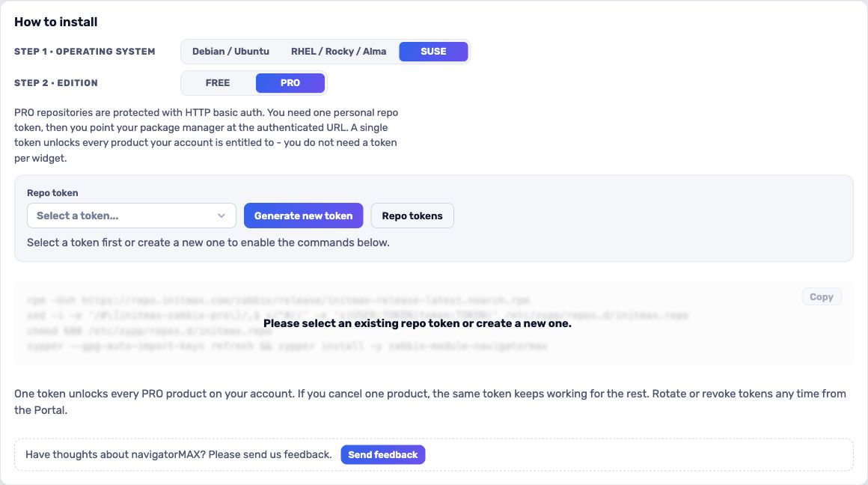Select the Debian / Ubuntu operating system
Screen dimensions: 868x485
pyautogui.click(x=230, y=52)
